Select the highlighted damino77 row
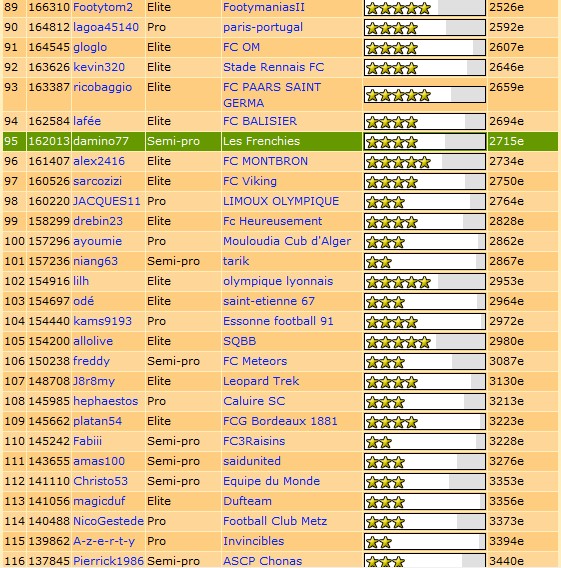Viewport: 561px width, 568px height. (280, 141)
